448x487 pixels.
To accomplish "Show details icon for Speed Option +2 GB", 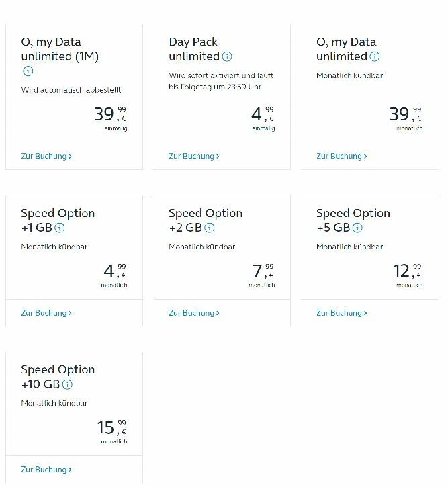I will tap(210, 228).
